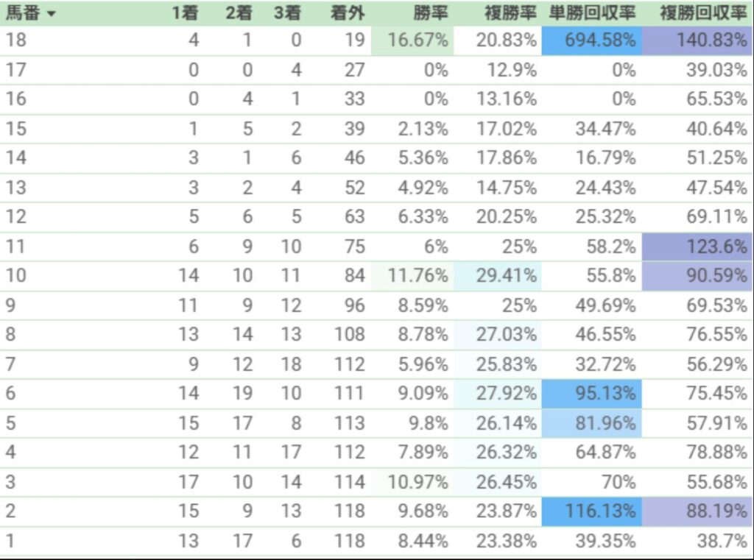Click the blue 116.13% cell
Viewport: 754px width, 560px height.
[x=591, y=511]
